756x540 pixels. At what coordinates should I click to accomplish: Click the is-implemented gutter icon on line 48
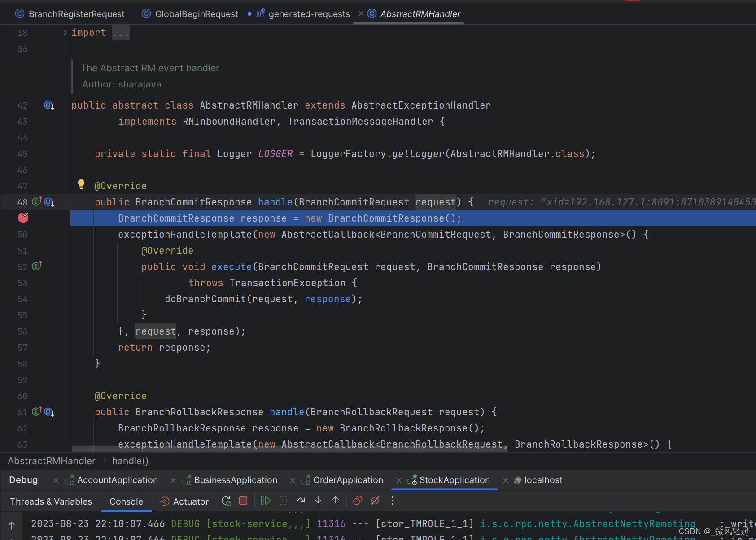click(x=49, y=202)
